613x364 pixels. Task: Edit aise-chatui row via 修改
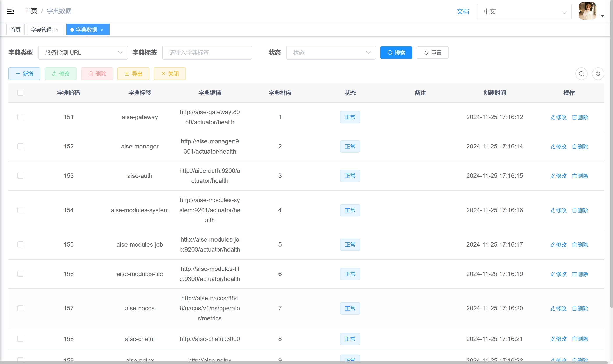point(558,339)
